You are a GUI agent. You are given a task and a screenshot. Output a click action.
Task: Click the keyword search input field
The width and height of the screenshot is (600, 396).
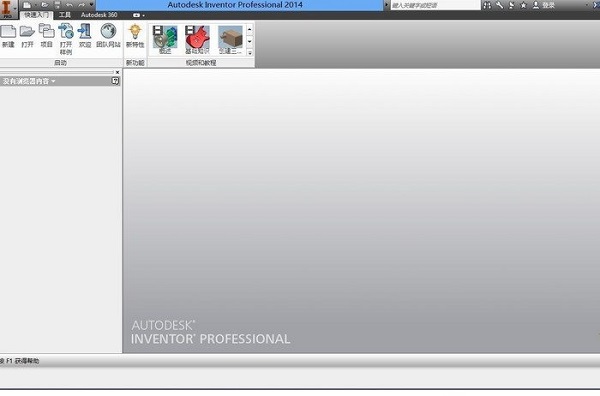click(x=435, y=5)
